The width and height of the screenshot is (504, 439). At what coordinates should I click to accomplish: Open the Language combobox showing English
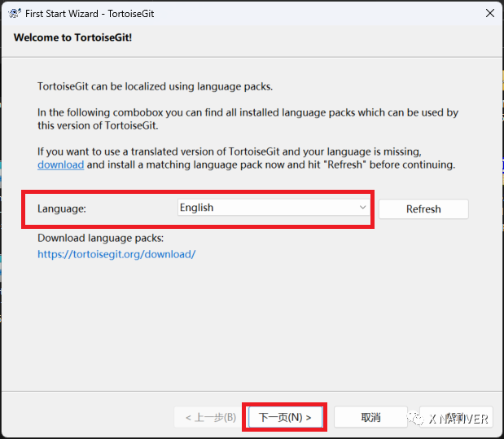tap(274, 208)
